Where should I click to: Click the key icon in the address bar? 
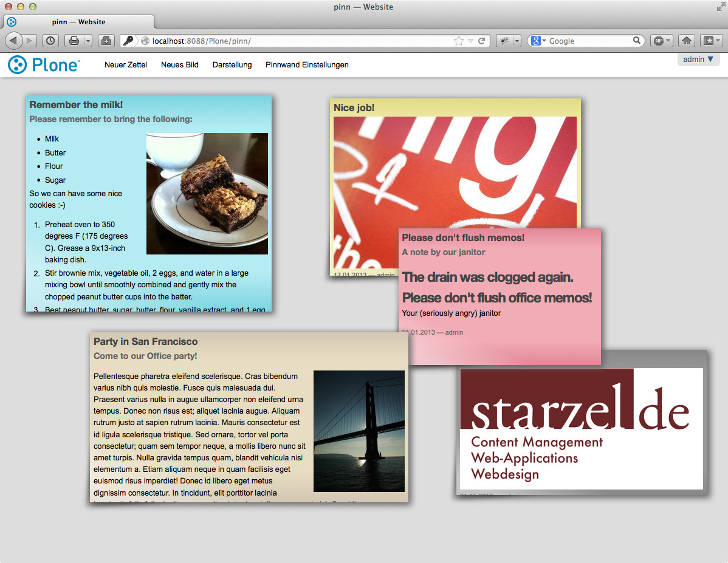[x=128, y=41]
